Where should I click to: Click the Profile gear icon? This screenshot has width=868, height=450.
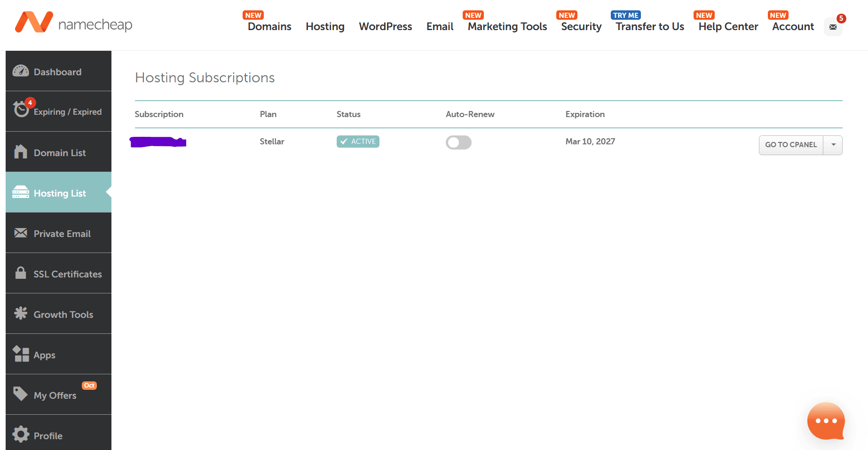click(21, 434)
